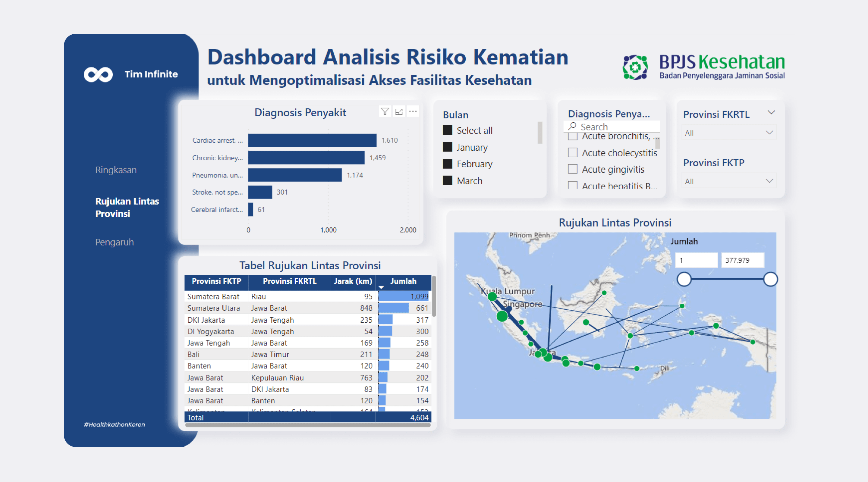Open the Provinsi FKRTL All dropdown
The height and width of the screenshot is (482, 868).
tap(729, 133)
